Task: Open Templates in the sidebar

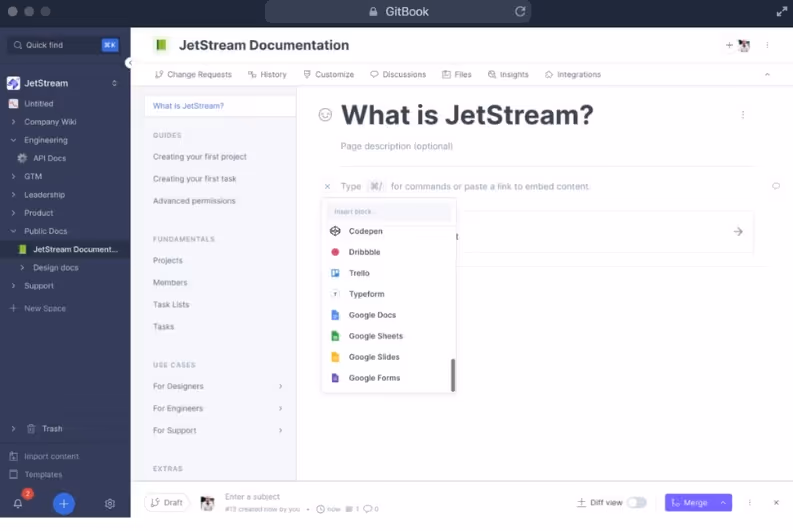Action: (x=35, y=474)
